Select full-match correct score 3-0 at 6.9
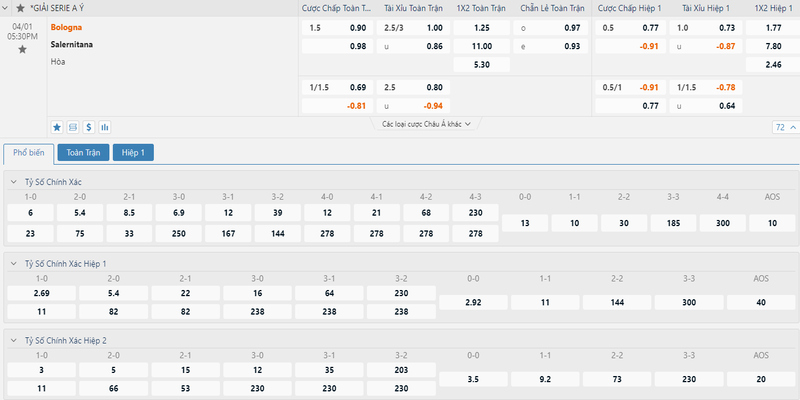 tap(179, 213)
